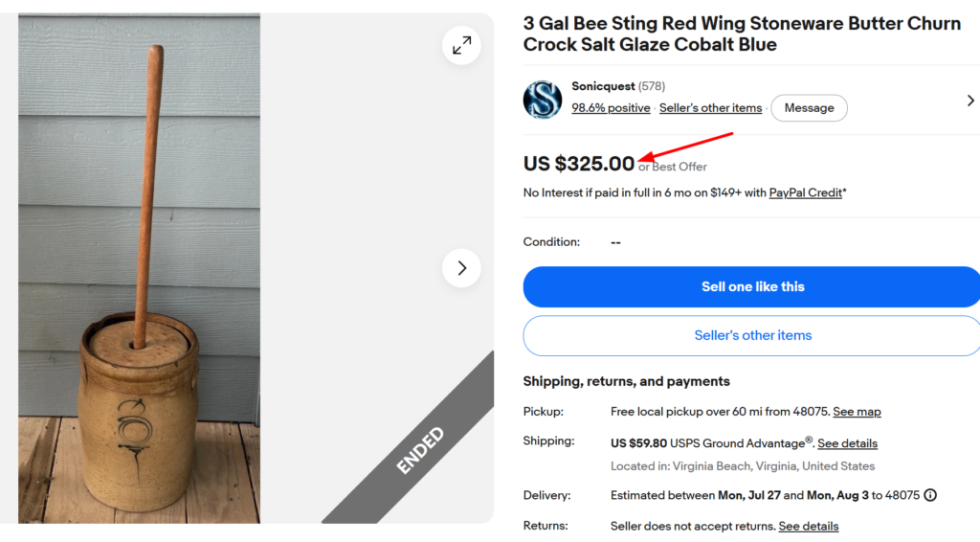This screenshot has height=542, width=980.
Task: View the 98.6% positive feedback link
Action: click(x=611, y=108)
